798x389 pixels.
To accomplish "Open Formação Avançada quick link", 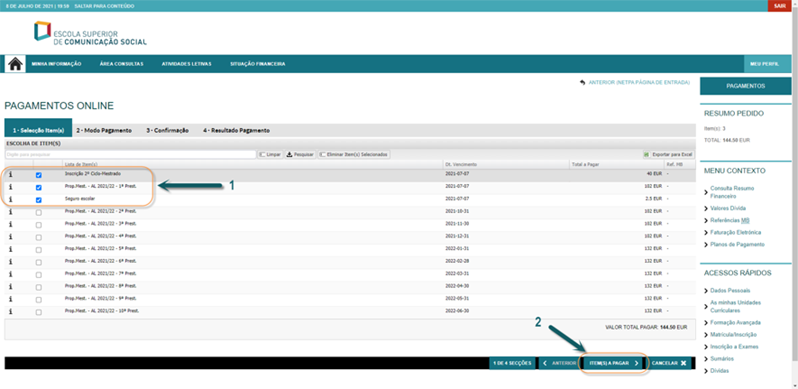I will click(735, 322).
